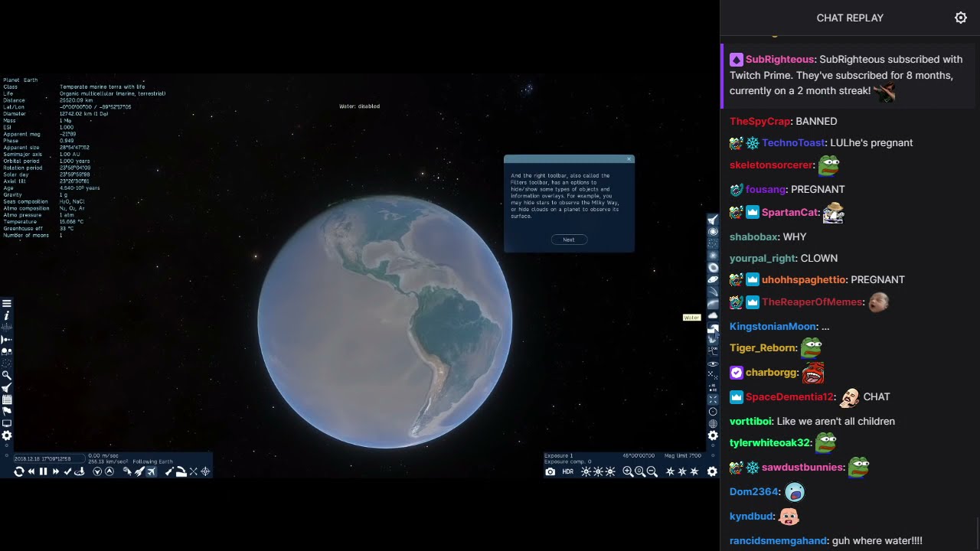Zoom out with magnifier minus icon
The width and height of the screenshot is (980, 551).
pos(652,471)
